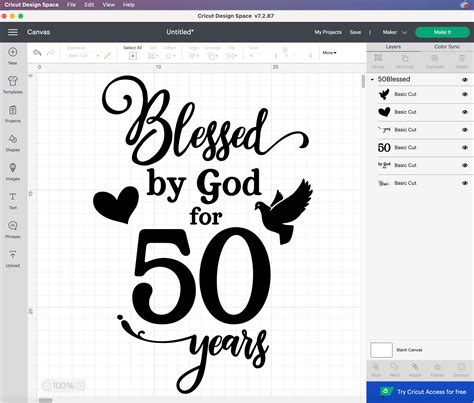This screenshot has width=474, height=403.
Task: Collapse the 50Blessed layer group
Action: pyautogui.click(x=372, y=79)
